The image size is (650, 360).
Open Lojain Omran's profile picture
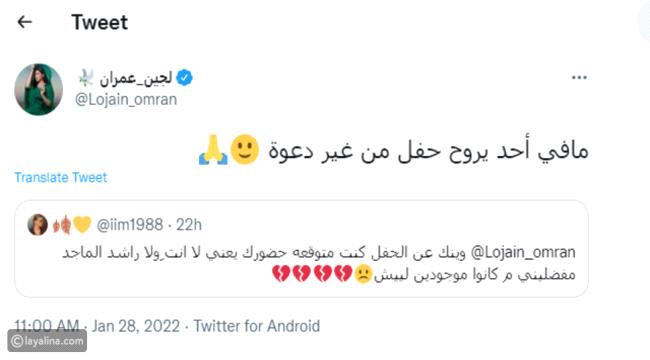point(39,89)
